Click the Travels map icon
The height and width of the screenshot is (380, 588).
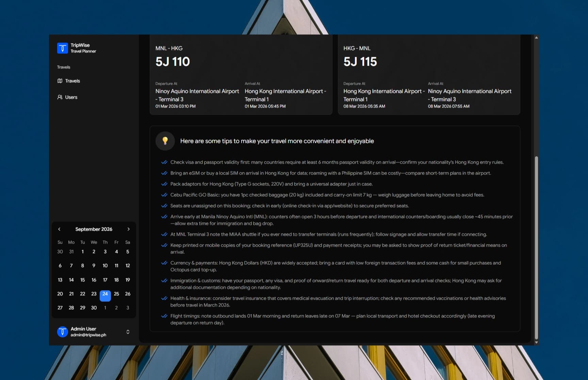pos(60,81)
